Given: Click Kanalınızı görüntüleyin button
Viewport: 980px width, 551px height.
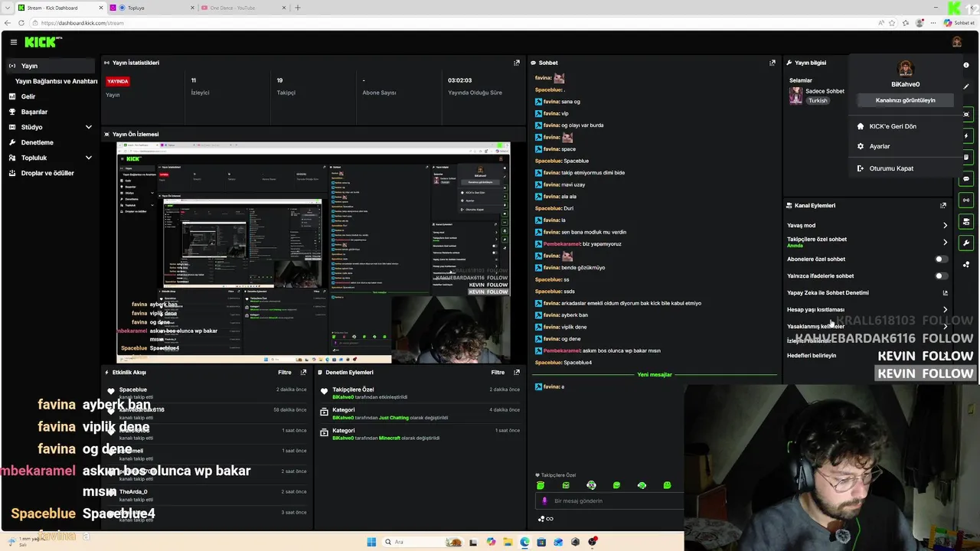Looking at the screenshot, I should 906,100.
